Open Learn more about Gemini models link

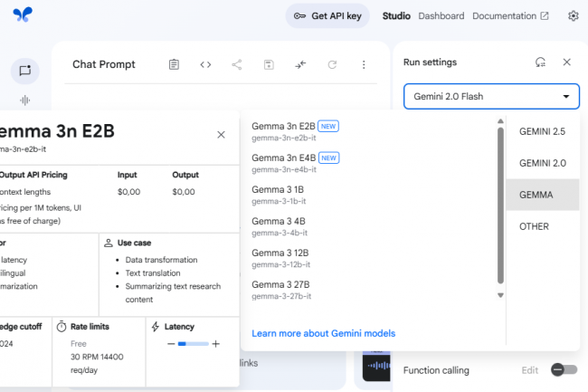(323, 333)
